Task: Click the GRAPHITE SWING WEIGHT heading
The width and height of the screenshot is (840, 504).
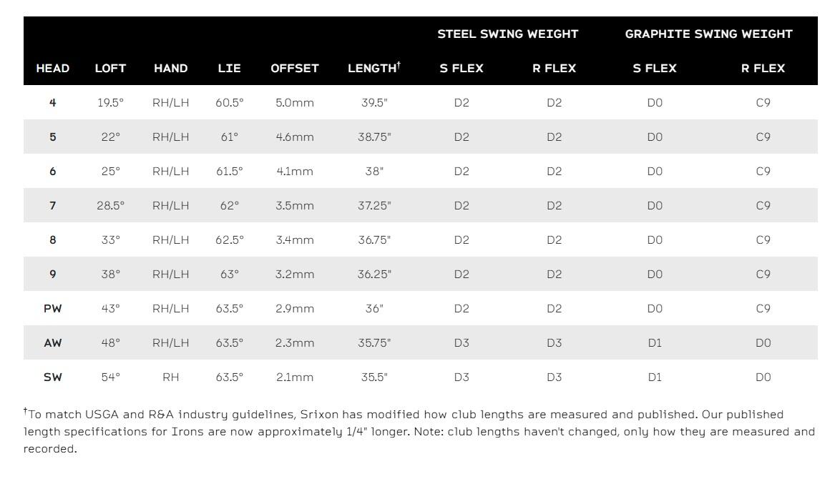Action: pyautogui.click(x=709, y=34)
